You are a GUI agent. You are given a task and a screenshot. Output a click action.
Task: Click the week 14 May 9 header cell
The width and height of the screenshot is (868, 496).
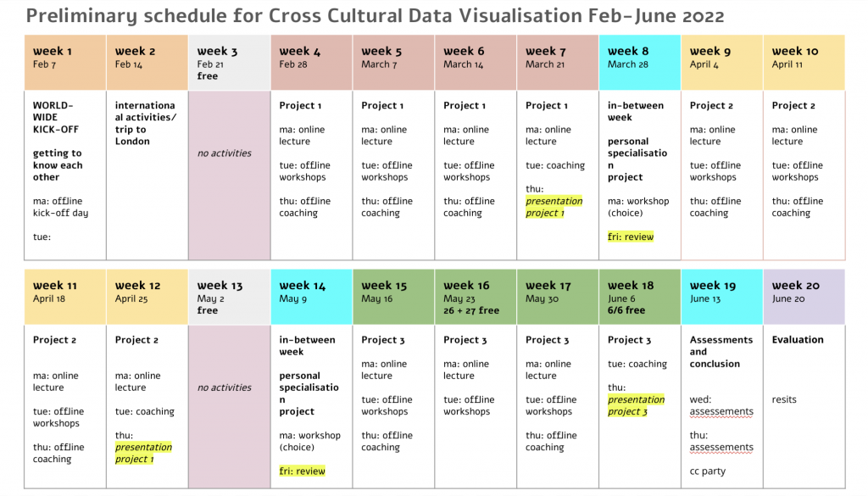(x=312, y=297)
